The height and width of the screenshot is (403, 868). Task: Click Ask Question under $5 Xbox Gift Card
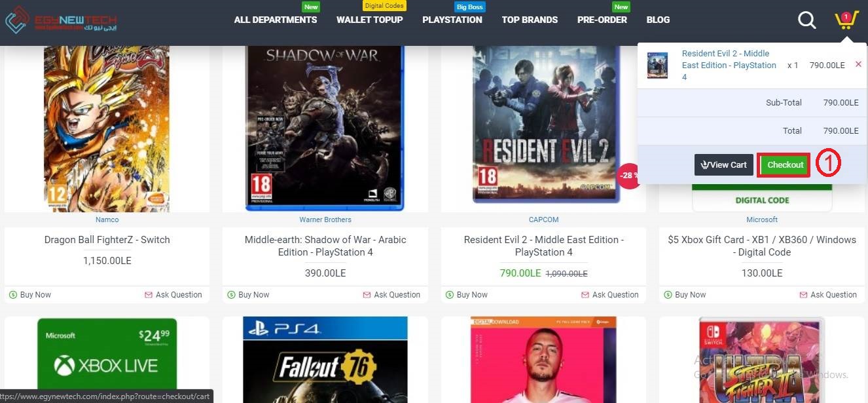[828, 295]
